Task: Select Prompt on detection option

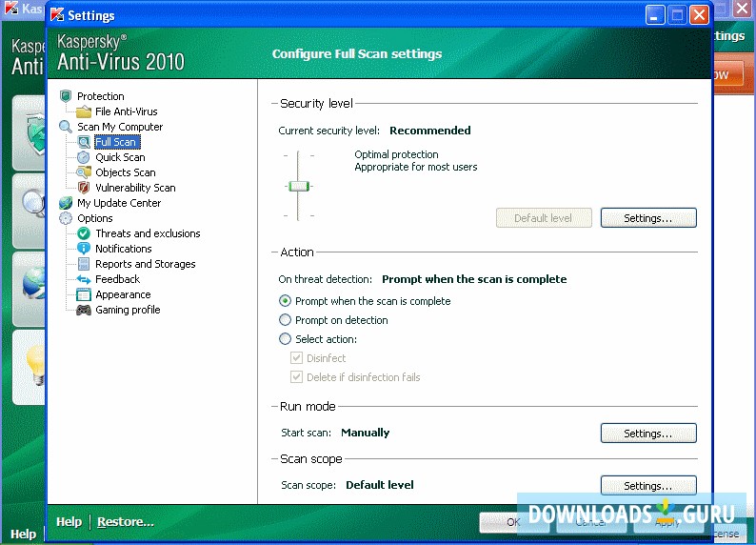Action: 285,320
